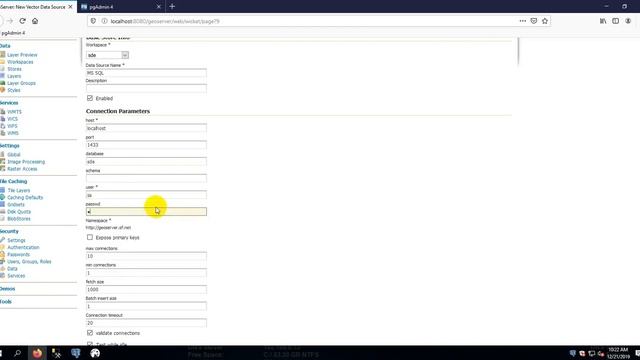Click the shield tracking protection icon
Screen dimensions: 640x360
click(x=93, y=21)
